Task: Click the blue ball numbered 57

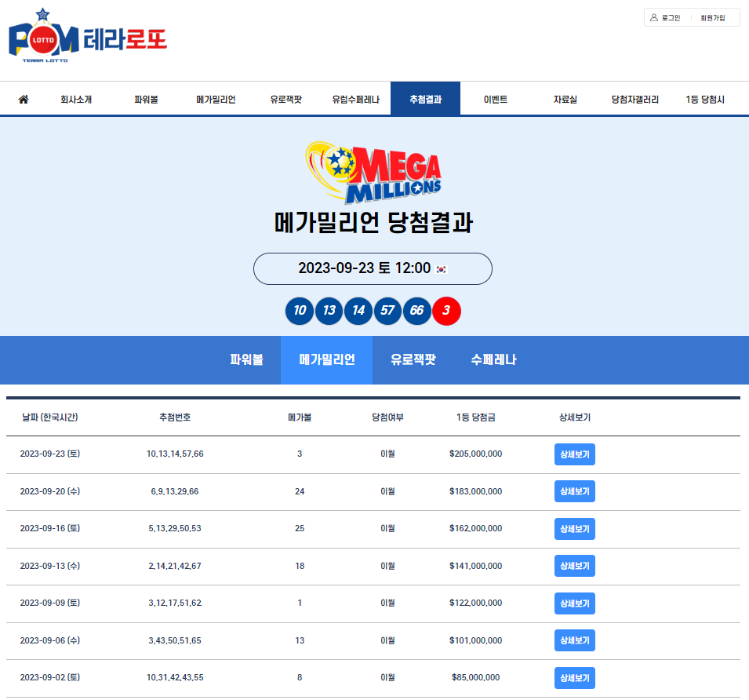Action: (x=388, y=311)
